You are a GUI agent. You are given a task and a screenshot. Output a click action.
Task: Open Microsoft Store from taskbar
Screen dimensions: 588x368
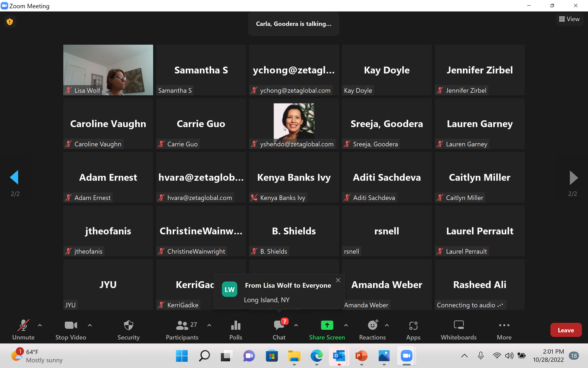coord(272,356)
